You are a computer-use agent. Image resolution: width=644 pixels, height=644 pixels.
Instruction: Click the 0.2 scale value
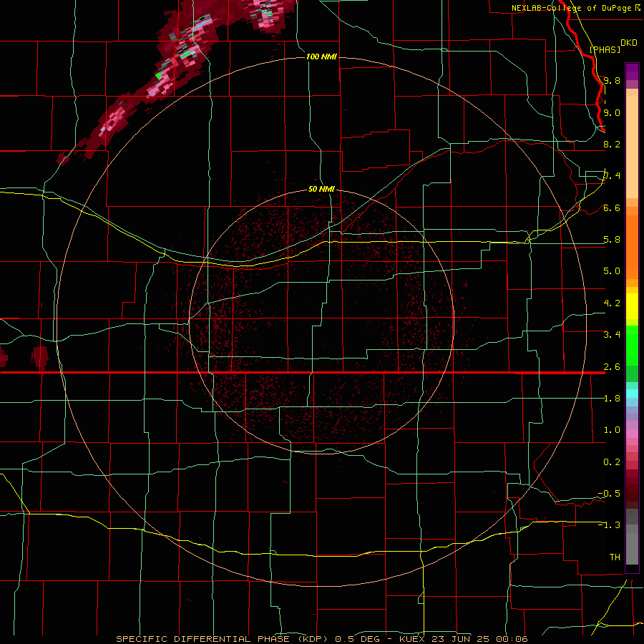[612, 462]
